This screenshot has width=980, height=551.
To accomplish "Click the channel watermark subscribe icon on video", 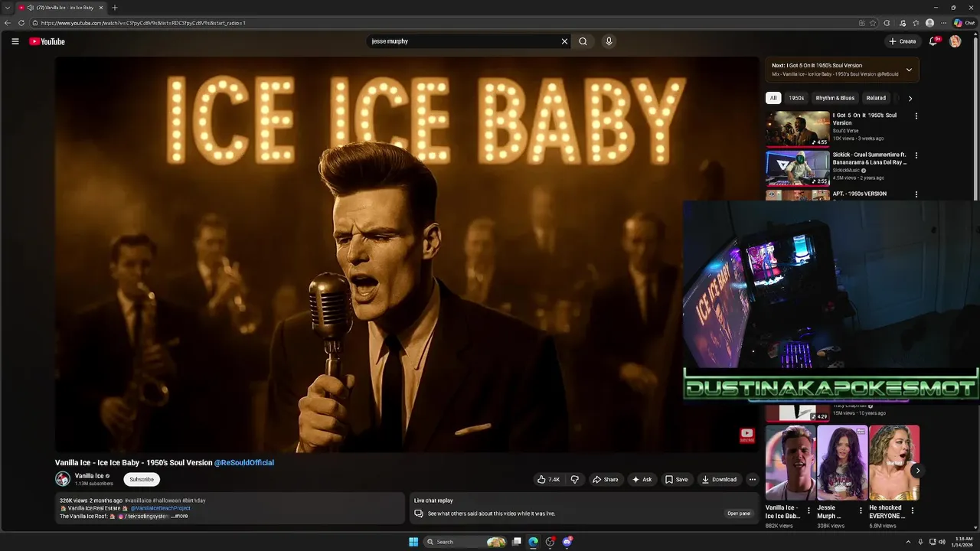I will (x=746, y=435).
